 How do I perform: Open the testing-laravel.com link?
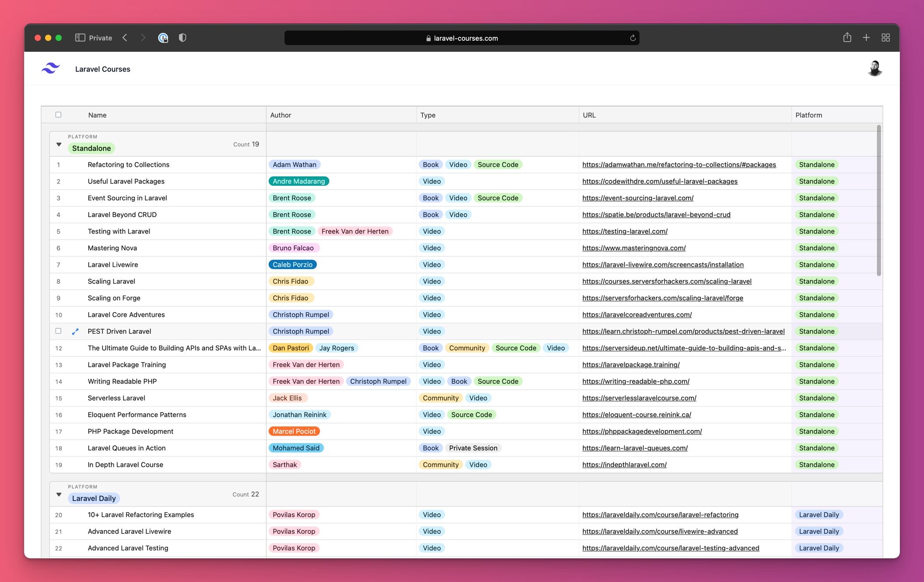625,231
